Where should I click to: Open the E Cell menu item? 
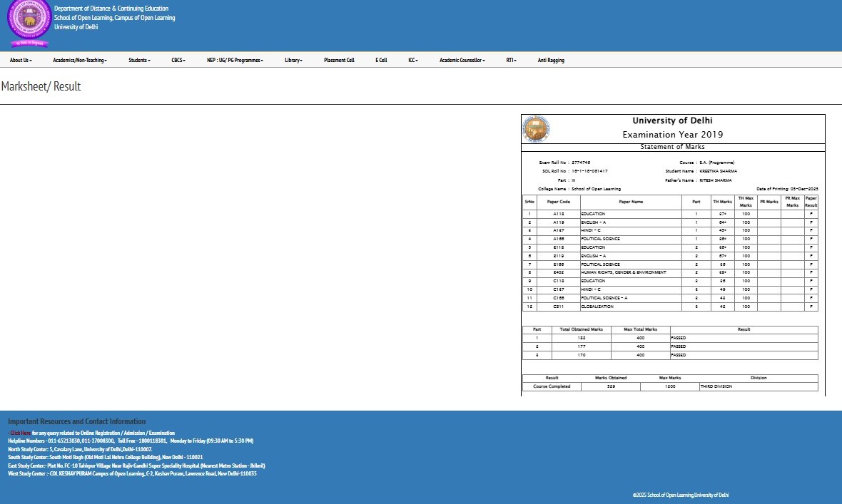pyautogui.click(x=381, y=61)
